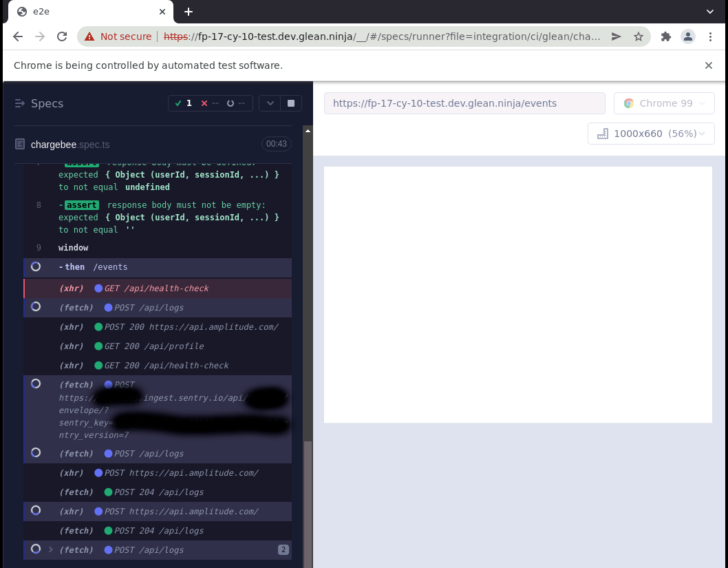Dismiss the automated test software banner
The height and width of the screenshot is (568, 728).
pos(708,65)
